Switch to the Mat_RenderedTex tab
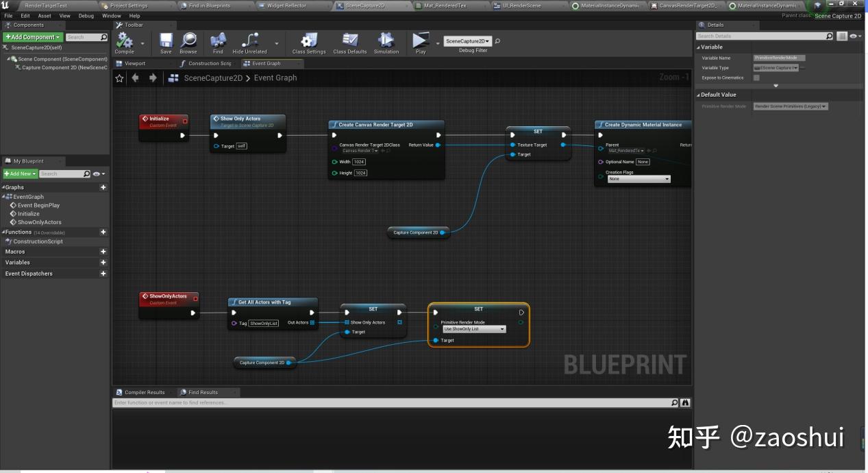Screen dimensions: 868x473 point(447,5)
